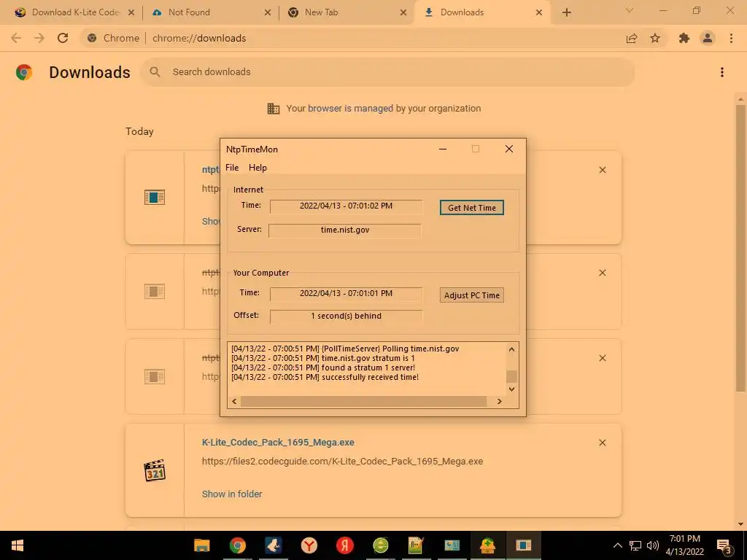Close the Not Found tab
The height and width of the screenshot is (560, 747).
point(268,12)
